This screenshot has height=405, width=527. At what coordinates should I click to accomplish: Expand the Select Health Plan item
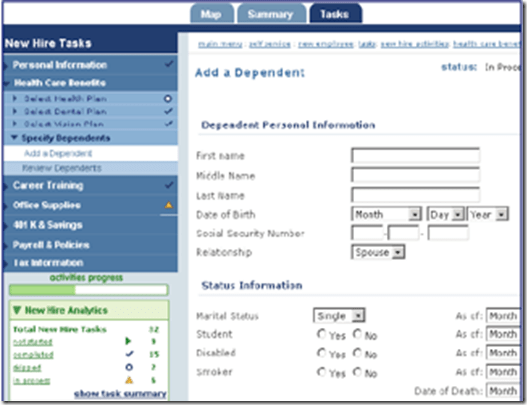[x=14, y=98]
